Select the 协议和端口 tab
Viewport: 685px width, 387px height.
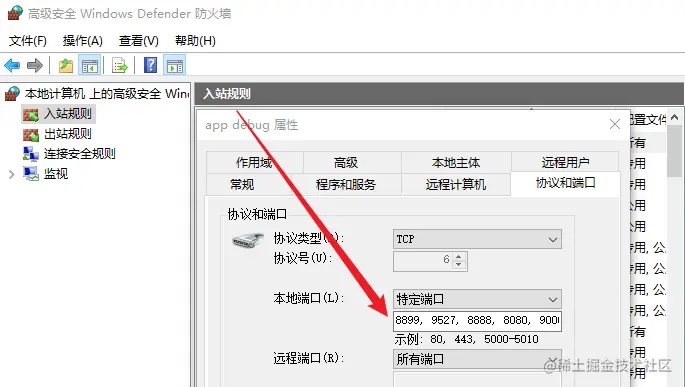click(x=565, y=183)
